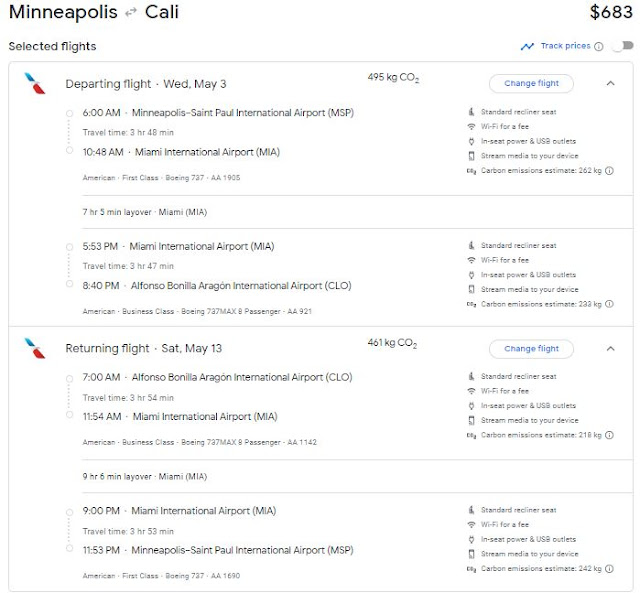This screenshot has width=640, height=593.
Task: Click the Returning flight · Sat, May 13 heading
Action: [x=144, y=349]
